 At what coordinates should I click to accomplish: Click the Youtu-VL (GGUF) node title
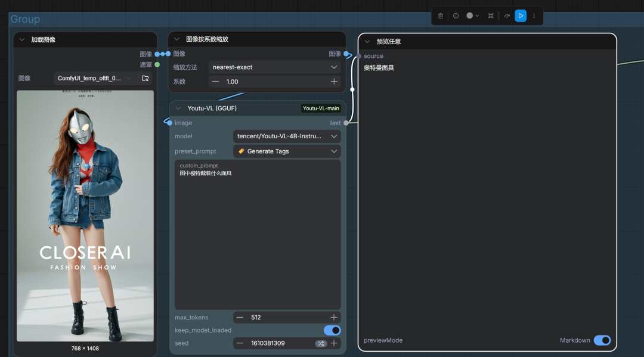tap(212, 108)
